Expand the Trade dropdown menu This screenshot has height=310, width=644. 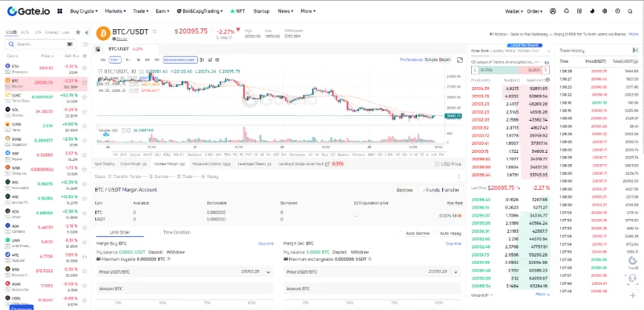coord(140,11)
